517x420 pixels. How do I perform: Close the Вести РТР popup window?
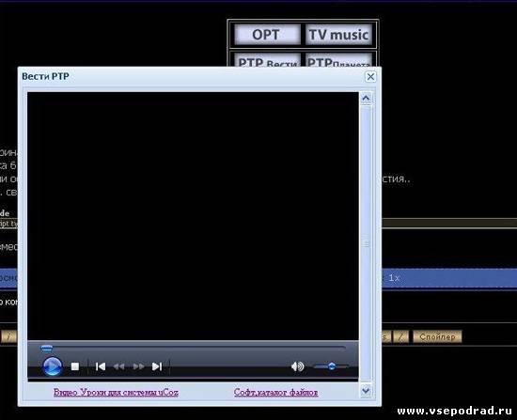(x=370, y=76)
